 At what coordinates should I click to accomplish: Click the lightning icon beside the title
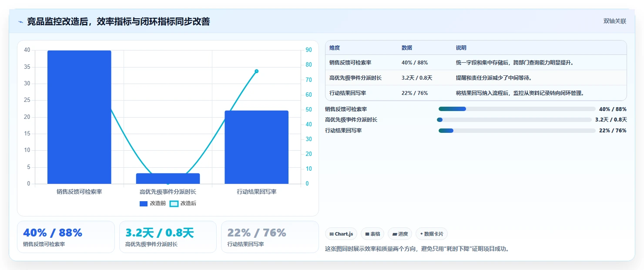pos(21,22)
